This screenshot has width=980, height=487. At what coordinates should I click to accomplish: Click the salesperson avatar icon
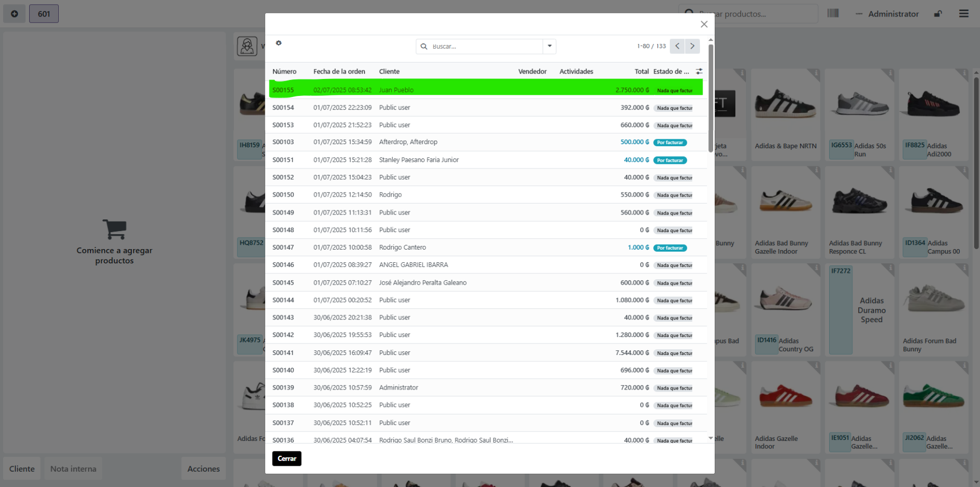click(x=247, y=47)
